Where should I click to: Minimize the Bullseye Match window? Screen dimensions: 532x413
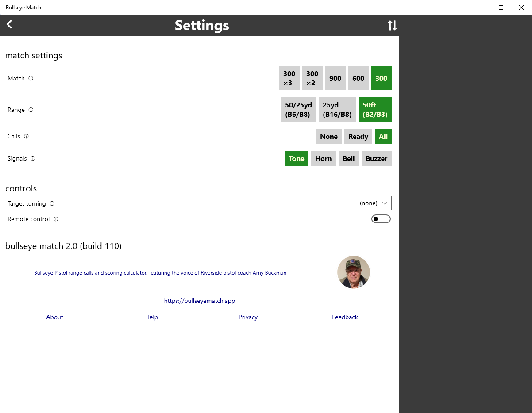(x=481, y=8)
